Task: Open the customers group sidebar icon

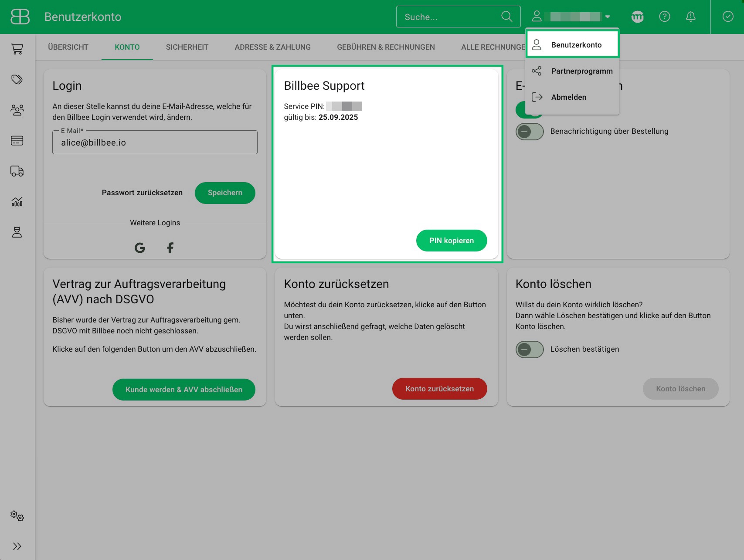Action: point(17,110)
